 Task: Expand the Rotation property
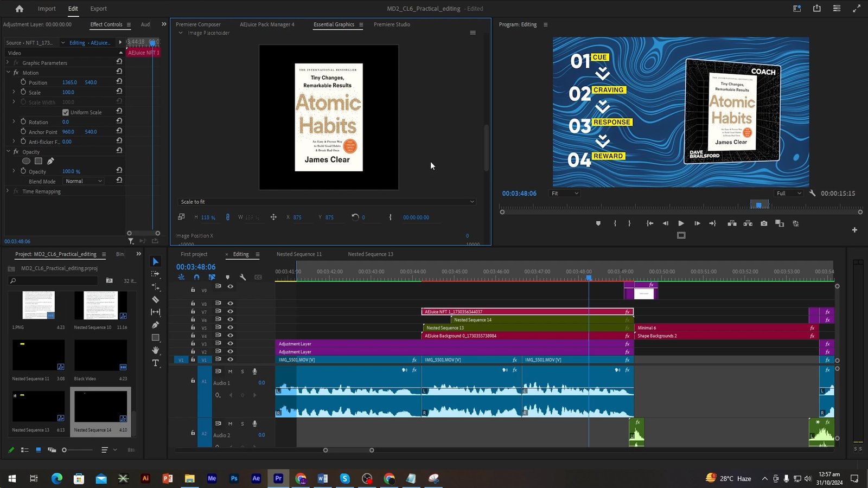[14, 122]
